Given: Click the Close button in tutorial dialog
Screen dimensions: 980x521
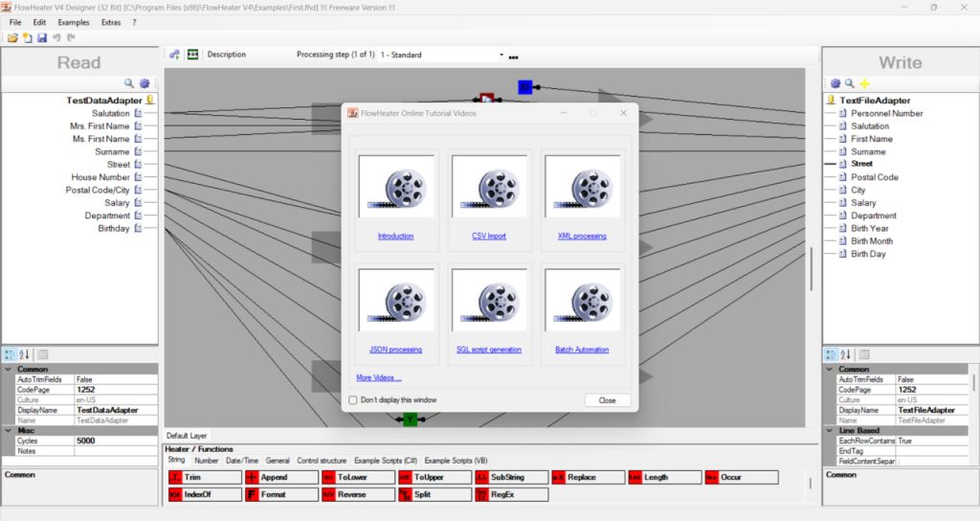Looking at the screenshot, I should [608, 400].
